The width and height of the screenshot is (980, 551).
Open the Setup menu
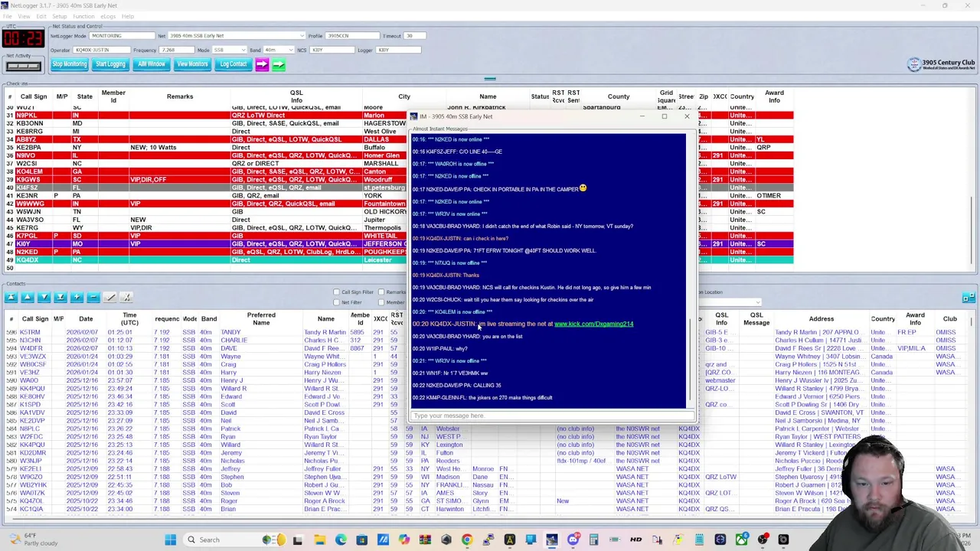click(59, 16)
